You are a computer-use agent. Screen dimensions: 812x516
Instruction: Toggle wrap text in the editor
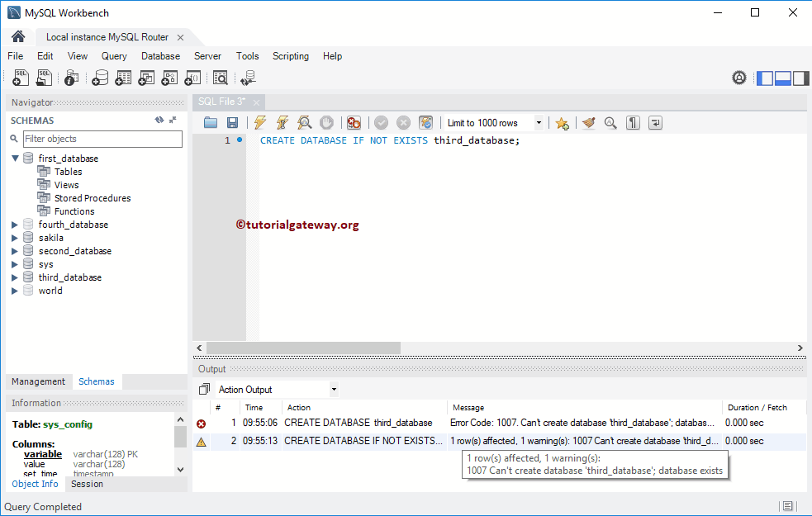tap(654, 122)
